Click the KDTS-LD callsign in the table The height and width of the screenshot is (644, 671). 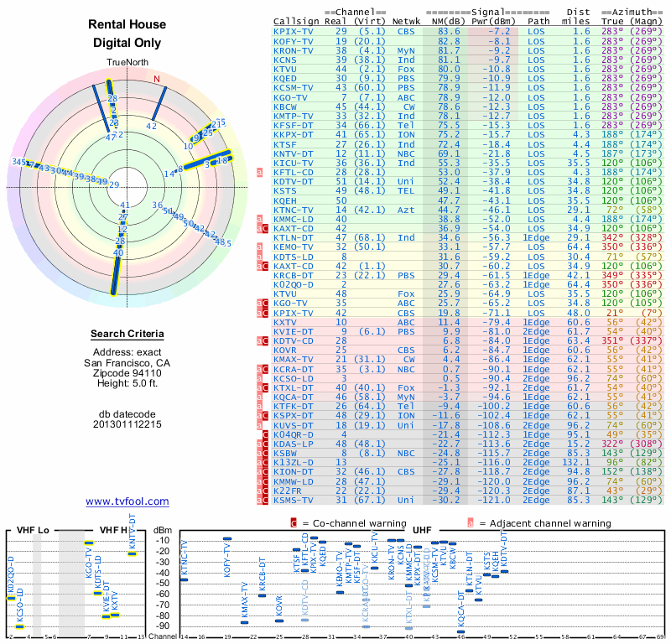point(293,257)
